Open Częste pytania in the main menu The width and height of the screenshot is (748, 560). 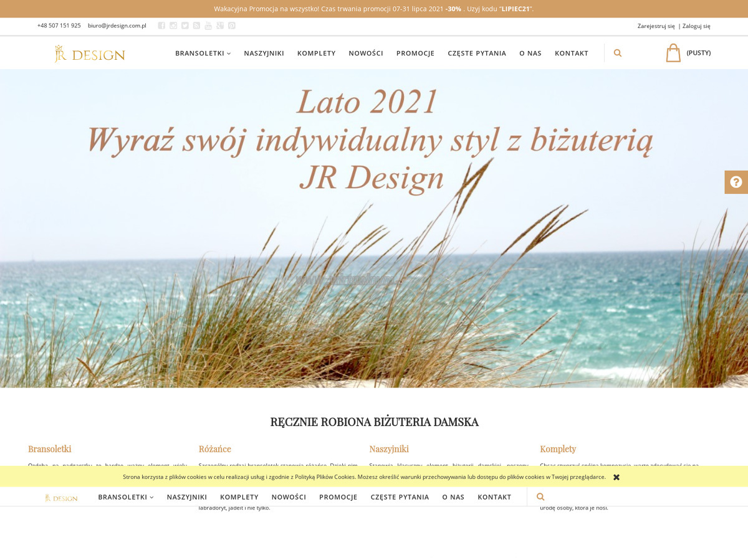coord(477,54)
